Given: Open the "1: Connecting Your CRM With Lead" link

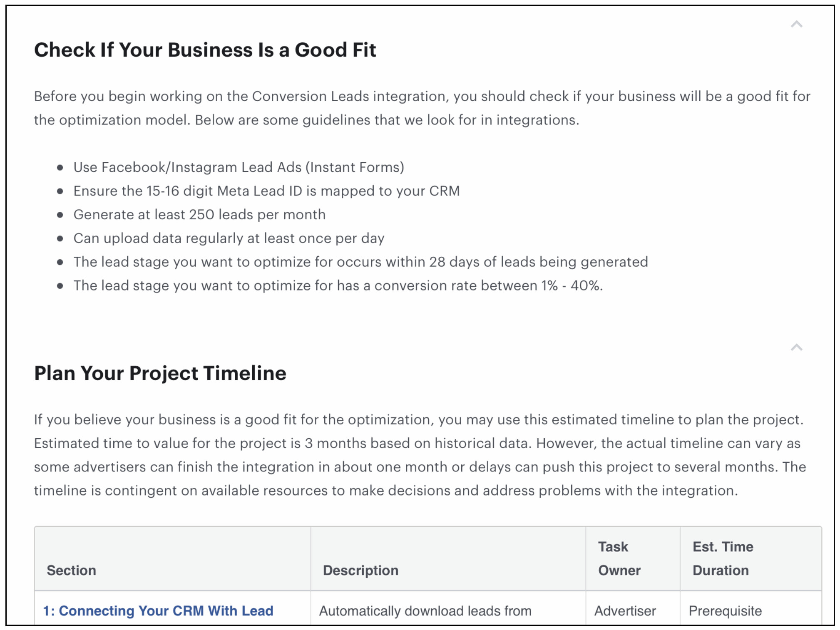Looking at the screenshot, I should click(158, 610).
